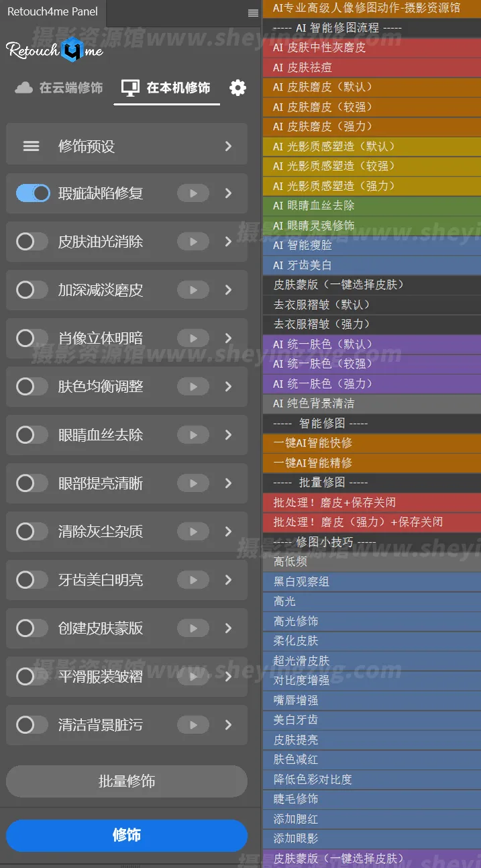Expand 瑕疵缺陷修复 options chevron
The image size is (481, 868).
click(229, 193)
